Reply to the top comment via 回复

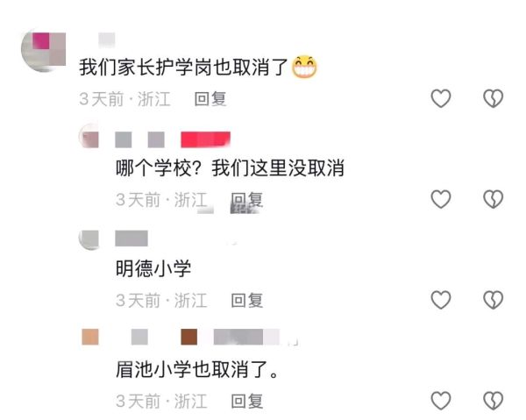coord(210,99)
